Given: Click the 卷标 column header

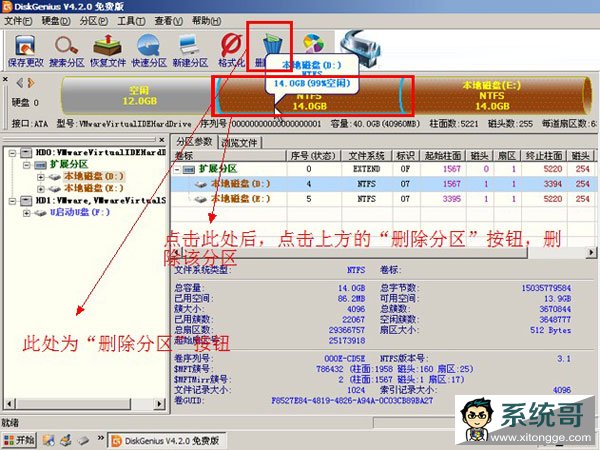Looking at the screenshot, I should pos(229,156).
